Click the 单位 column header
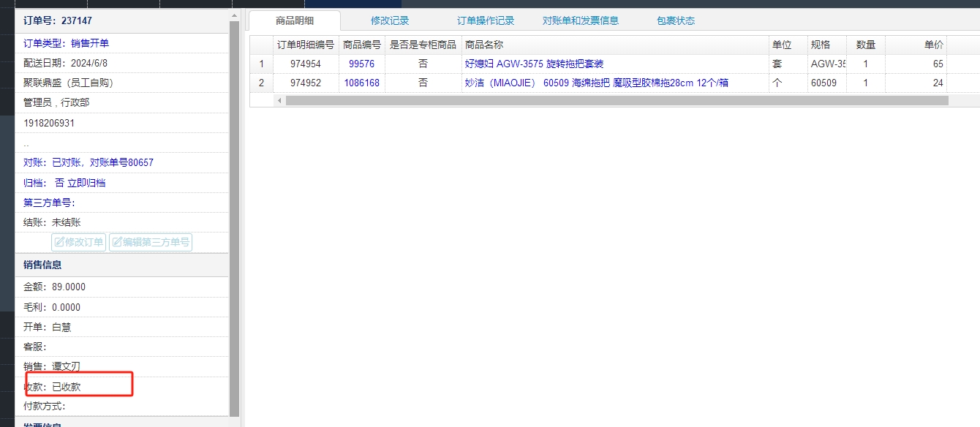The image size is (980, 427). 788,45
